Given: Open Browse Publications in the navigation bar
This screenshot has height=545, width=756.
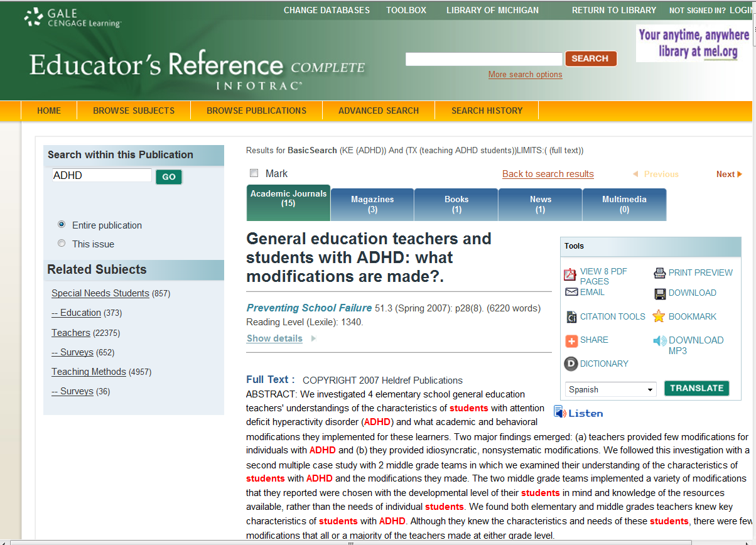Looking at the screenshot, I should pyautogui.click(x=257, y=111).
